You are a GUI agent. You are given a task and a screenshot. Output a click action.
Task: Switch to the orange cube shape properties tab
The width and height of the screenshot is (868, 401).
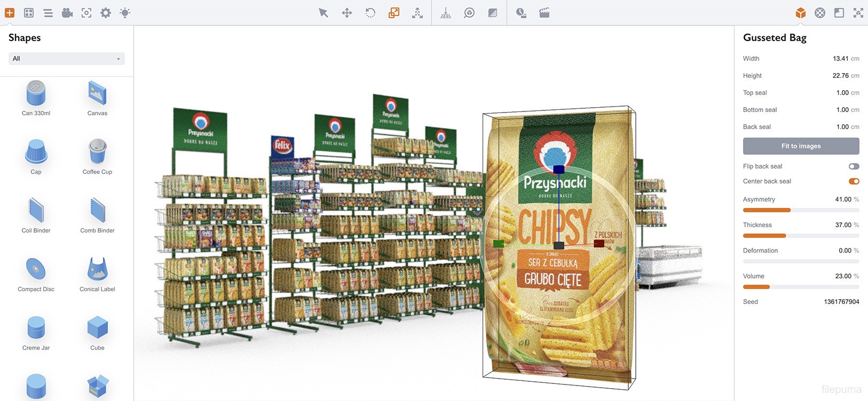(800, 13)
